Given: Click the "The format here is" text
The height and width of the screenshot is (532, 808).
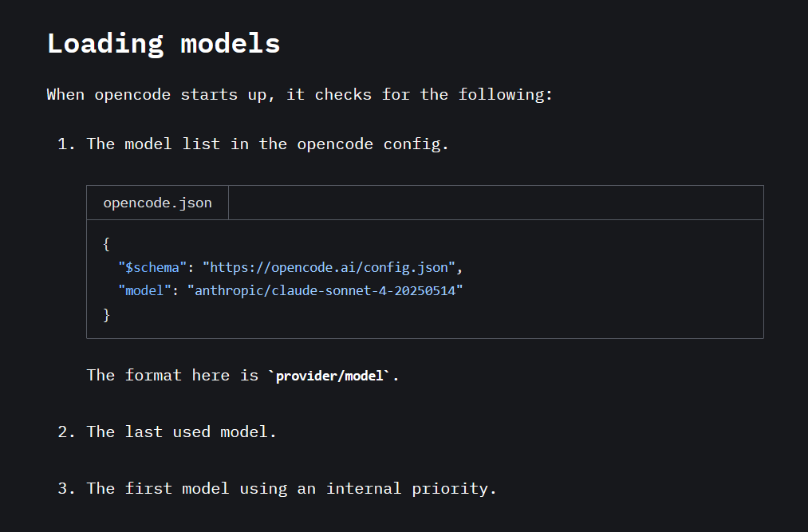Looking at the screenshot, I should pos(172,376).
